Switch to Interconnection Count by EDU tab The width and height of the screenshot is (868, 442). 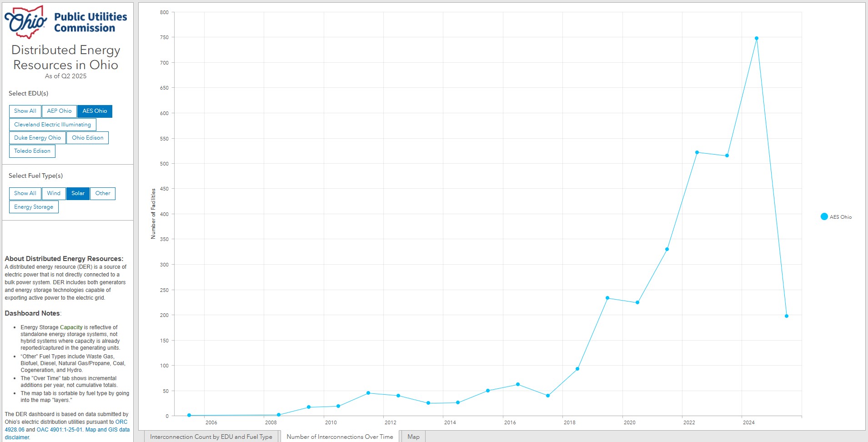pyautogui.click(x=211, y=437)
